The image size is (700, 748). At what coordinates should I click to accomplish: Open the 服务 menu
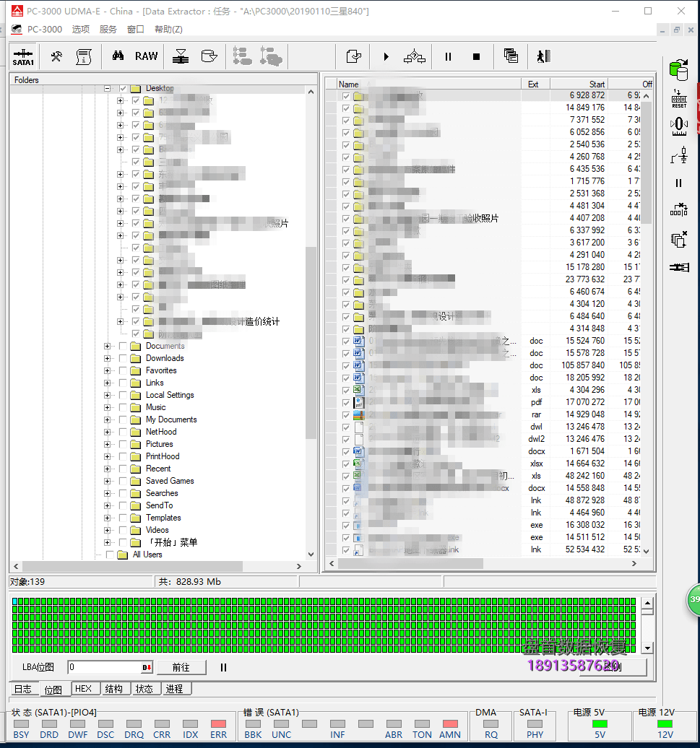(x=108, y=29)
